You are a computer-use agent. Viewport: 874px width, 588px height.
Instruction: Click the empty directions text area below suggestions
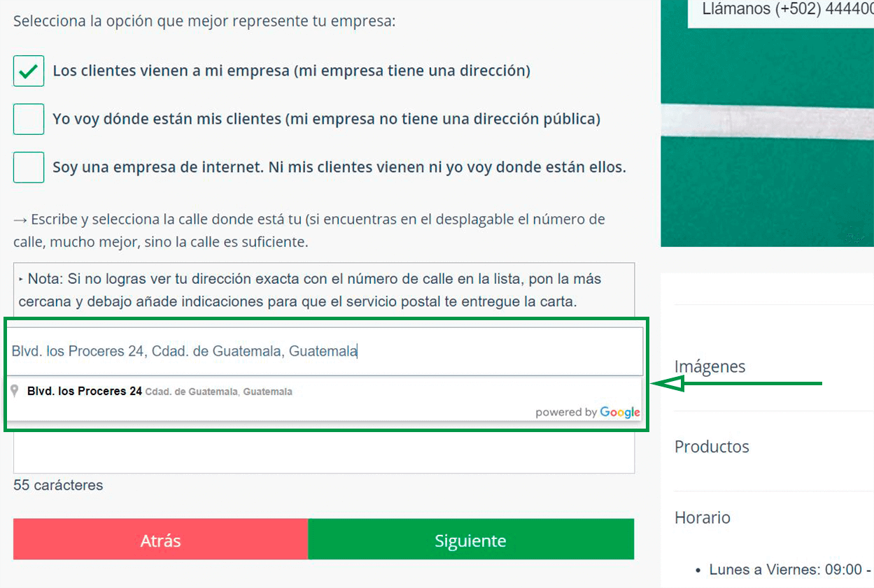tap(324, 452)
